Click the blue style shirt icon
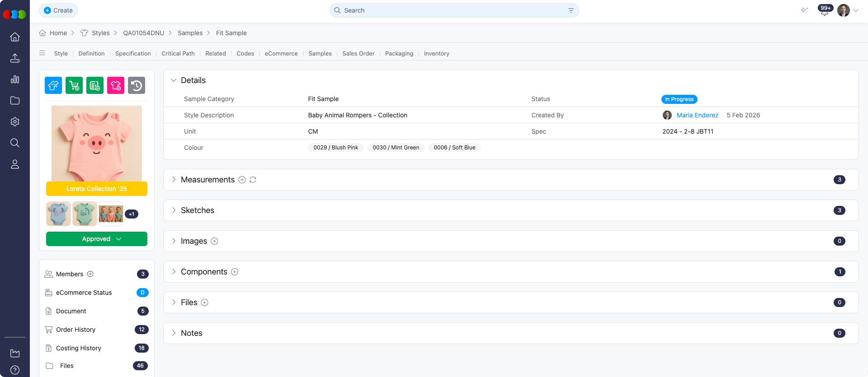Viewport: 868px width, 377px height. [53, 85]
